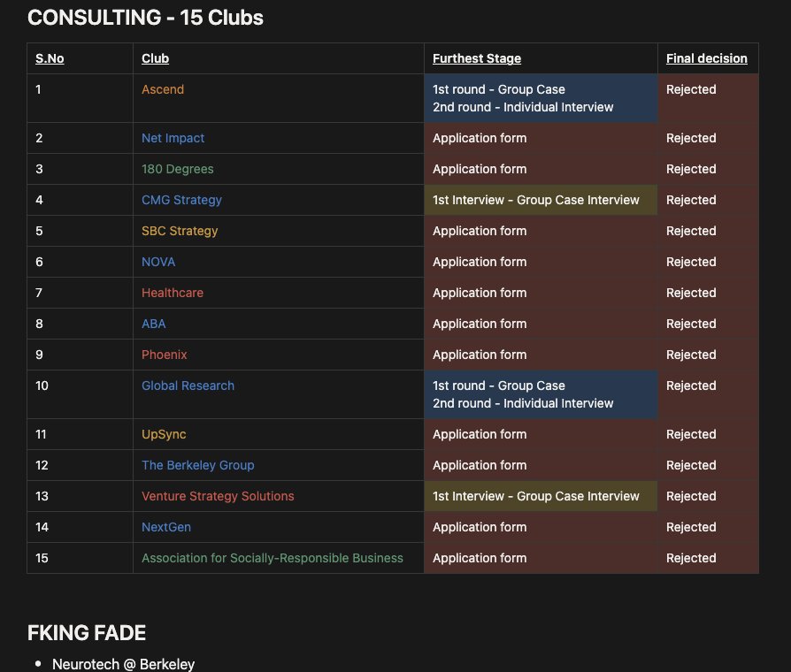Select SBC Strategy's Application form cell

tap(541, 231)
